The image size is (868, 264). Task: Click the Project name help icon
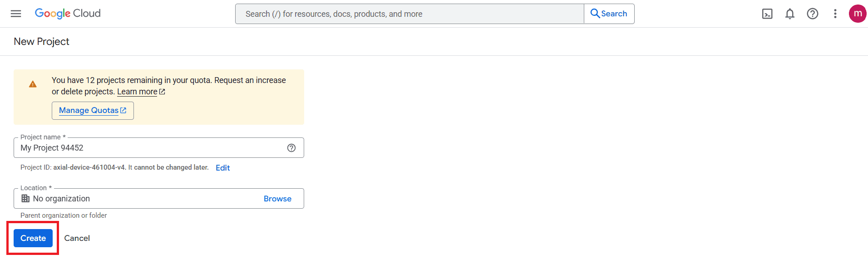coord(291,148)
